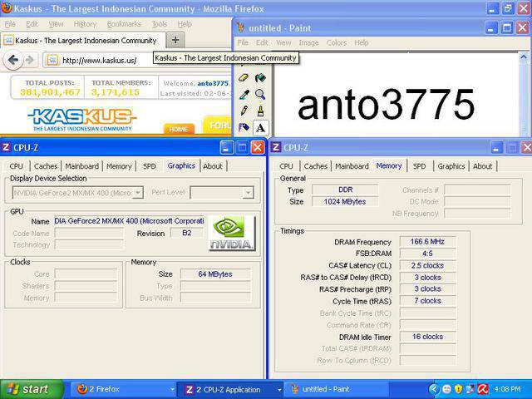The image size is (532, 399).
Task: Click the Kaskus HOME button
Action: 179,129
